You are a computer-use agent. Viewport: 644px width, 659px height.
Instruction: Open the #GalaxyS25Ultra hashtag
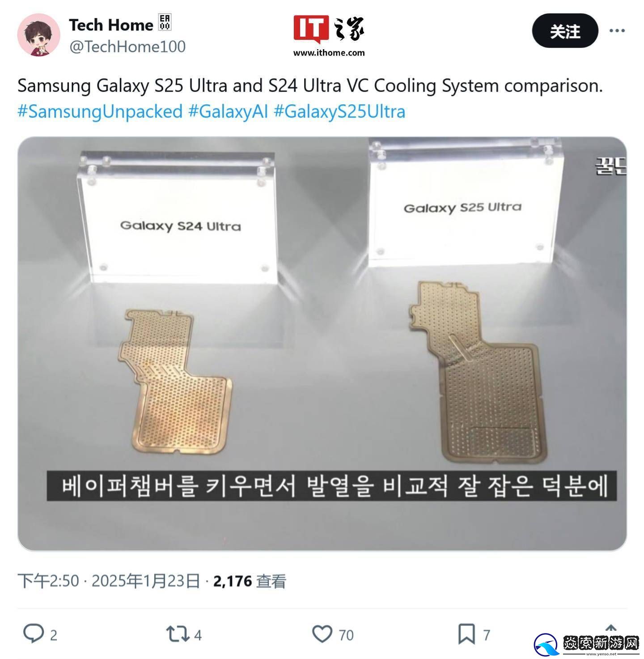339,111
